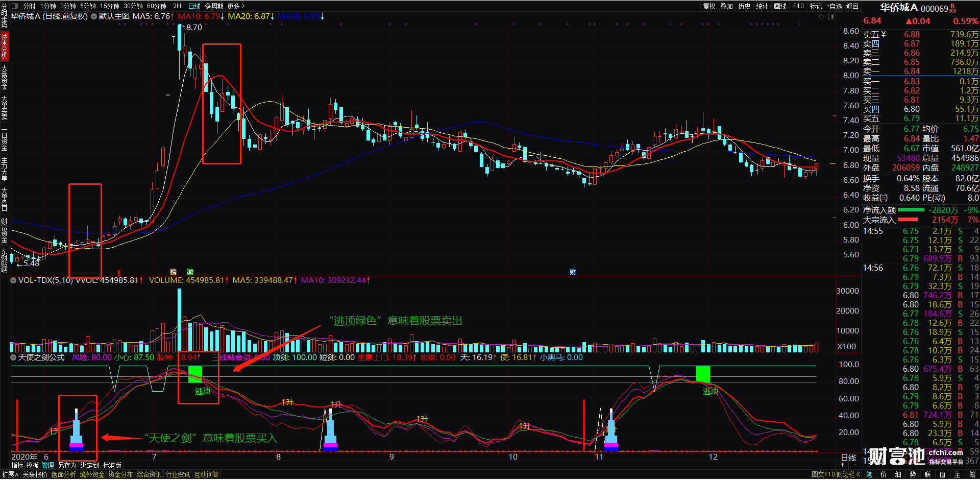
Task: Add stock via the +自选 button
Action: tap(834, 6)
